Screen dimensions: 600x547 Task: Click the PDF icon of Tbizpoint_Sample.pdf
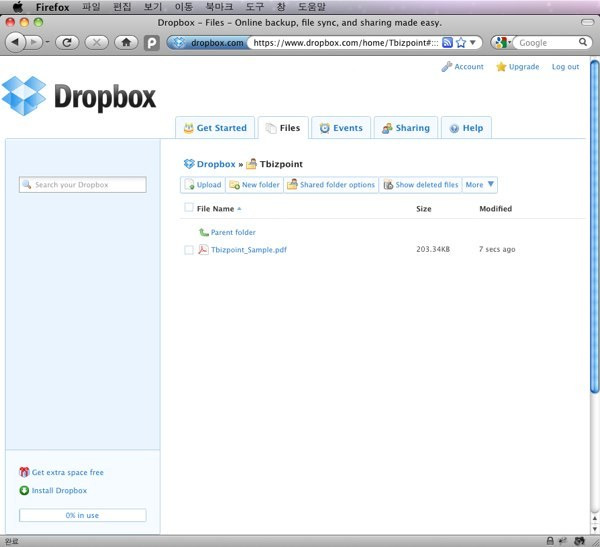[203, 250]
